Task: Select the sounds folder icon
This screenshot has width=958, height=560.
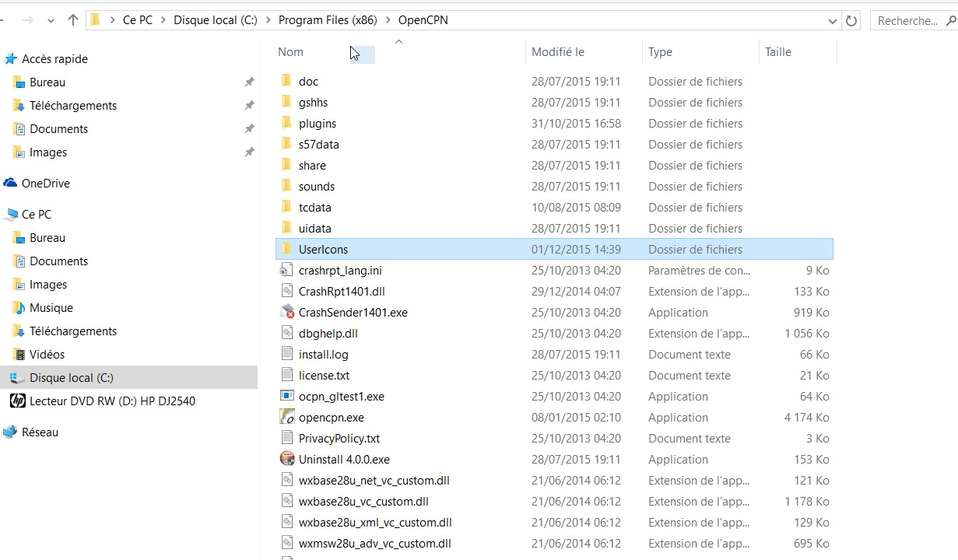Action: pyautogui.click(x=286, y=186)
